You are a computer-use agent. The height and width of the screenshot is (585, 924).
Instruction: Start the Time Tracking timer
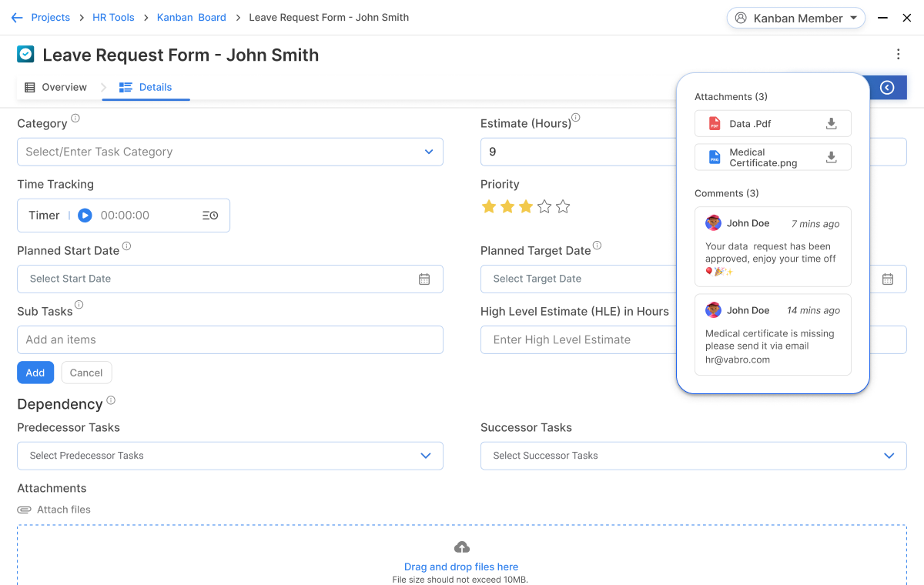(85, 215)
